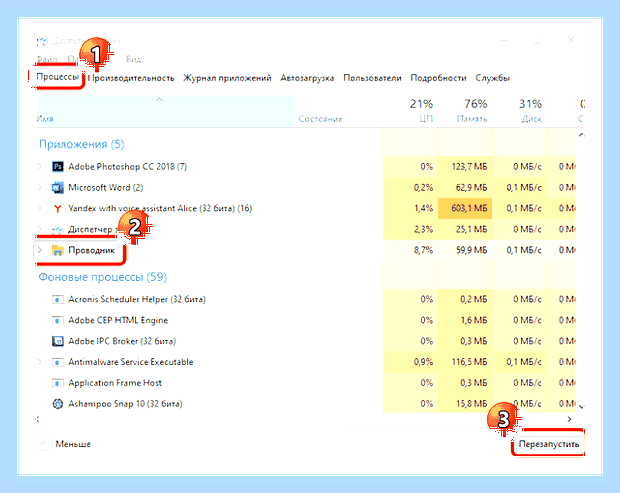The height and width of the screenshot is (493, 620).
Task: Open the Пользователи tab
Action: pyautogui.click(x=372, y=78)
